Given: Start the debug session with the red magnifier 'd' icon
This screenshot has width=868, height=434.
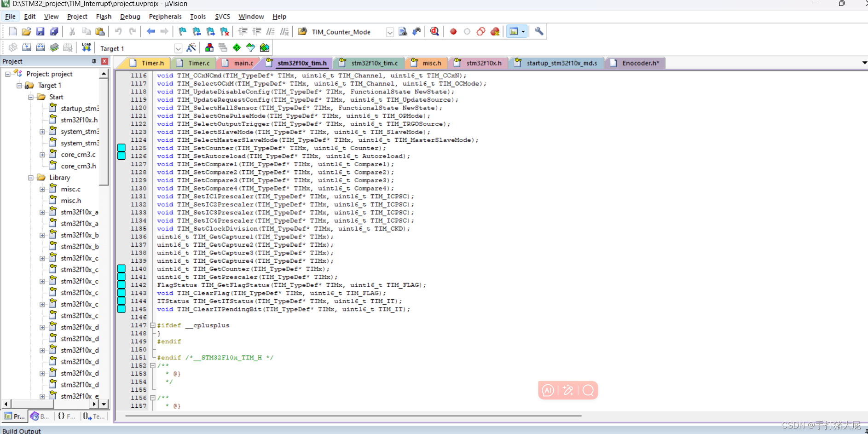Looking at the screenshot, I should tap(434, 31).
